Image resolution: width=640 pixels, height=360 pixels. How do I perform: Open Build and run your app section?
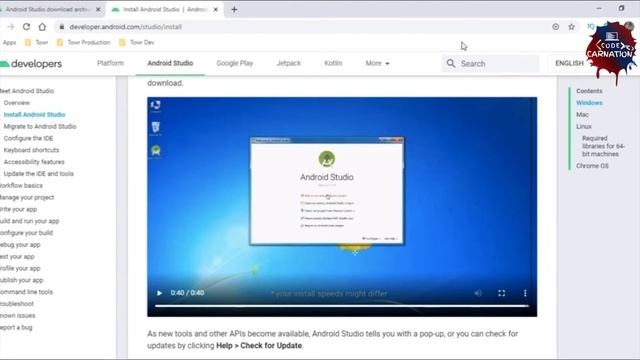click(x=29, y=221)
